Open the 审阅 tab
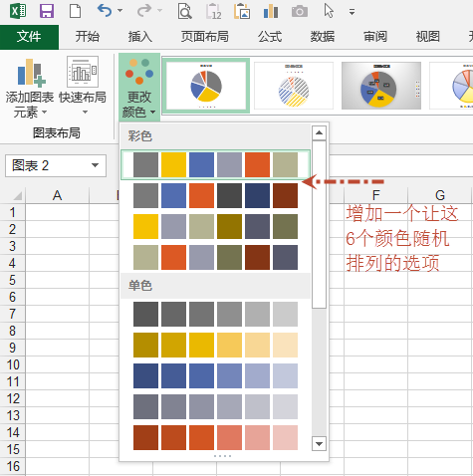The height and width of the screenshot is (476, 473). [375, 37]
